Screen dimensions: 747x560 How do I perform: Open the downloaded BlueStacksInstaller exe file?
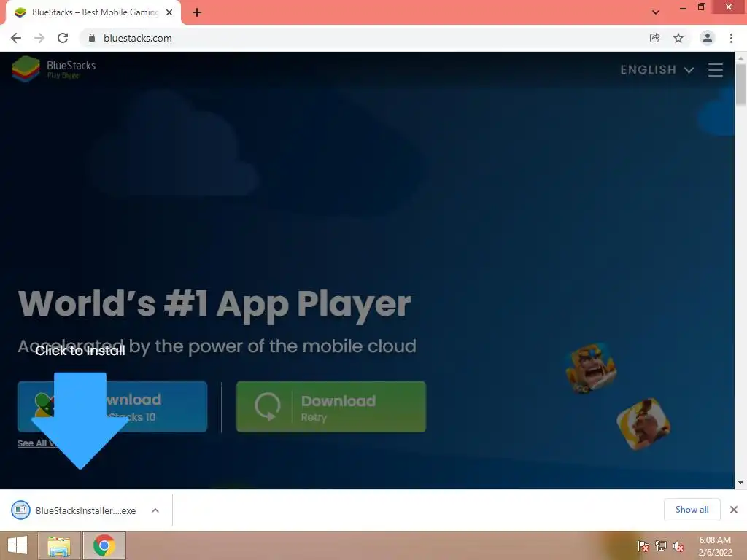pos(74,510)
